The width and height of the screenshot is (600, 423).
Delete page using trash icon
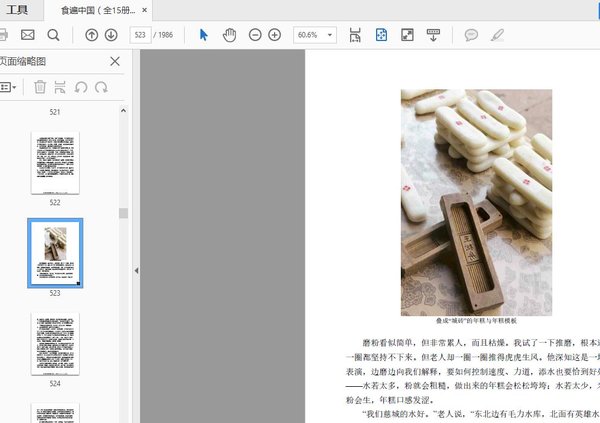[x=40, y=87]
